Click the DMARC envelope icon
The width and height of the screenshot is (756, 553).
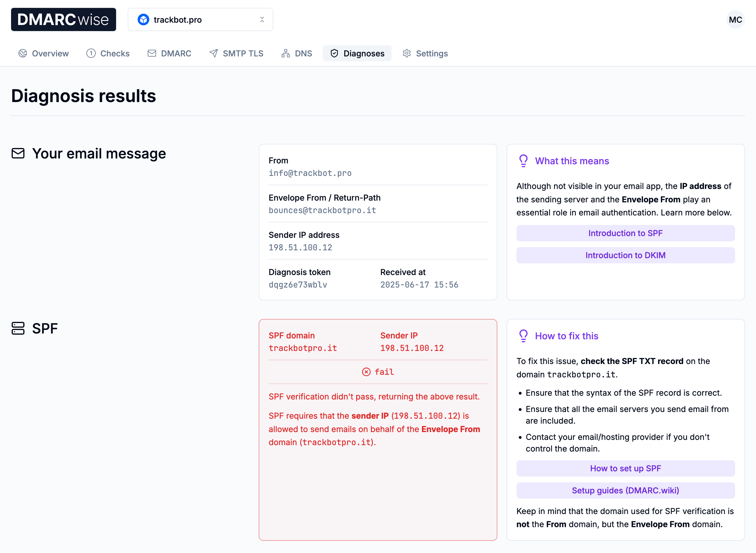click(152, 53)
